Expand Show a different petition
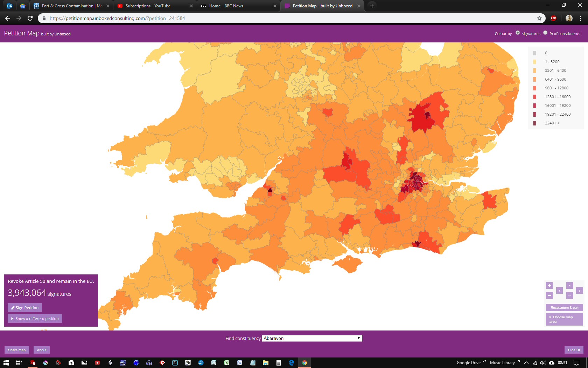 35,319
